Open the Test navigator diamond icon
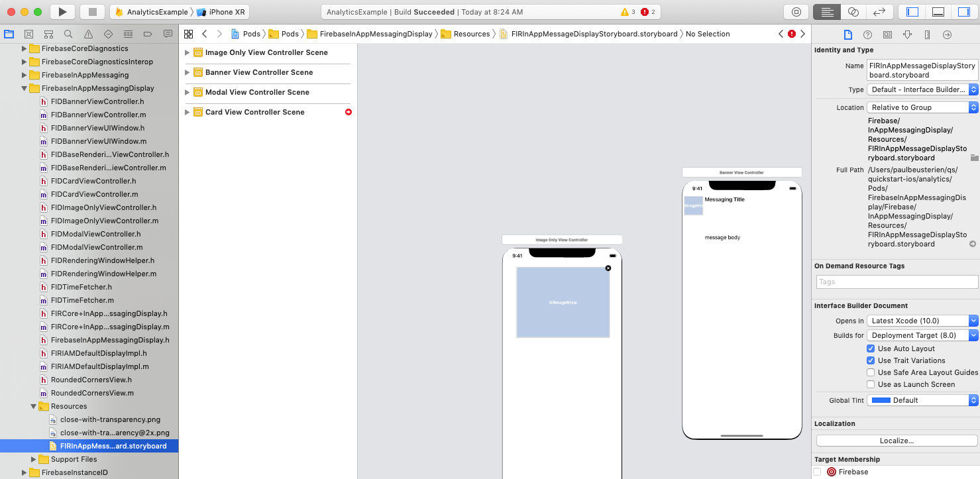Image resolution: width=980 pixels, height=479 pixels. tap(108, 34)
